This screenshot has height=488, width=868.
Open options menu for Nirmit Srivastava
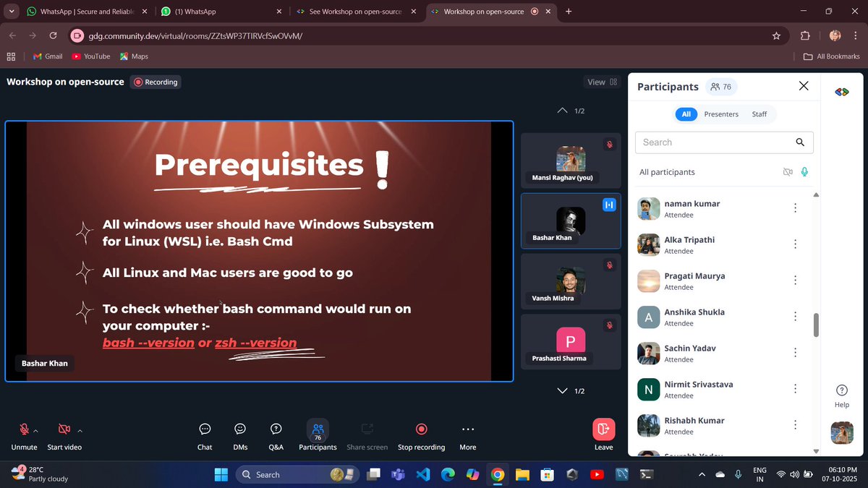[795, 389]
